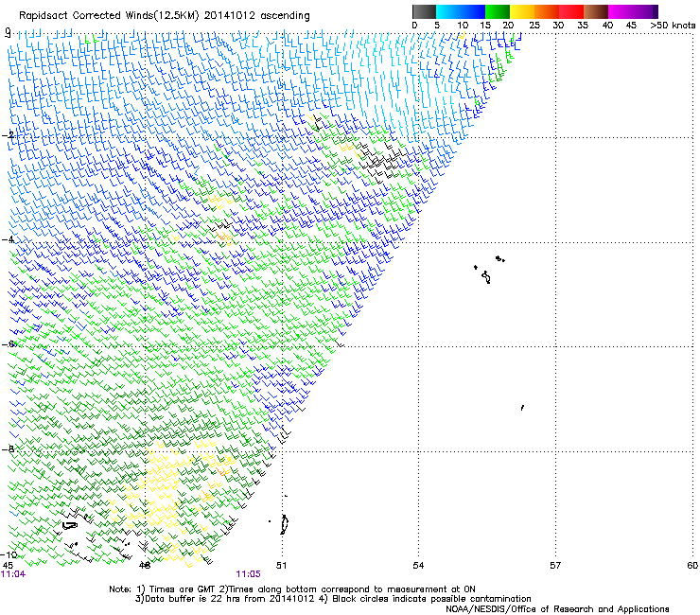700x615 pixels.
Task: Click the legend tick label '40'
Action: [607, 26]
